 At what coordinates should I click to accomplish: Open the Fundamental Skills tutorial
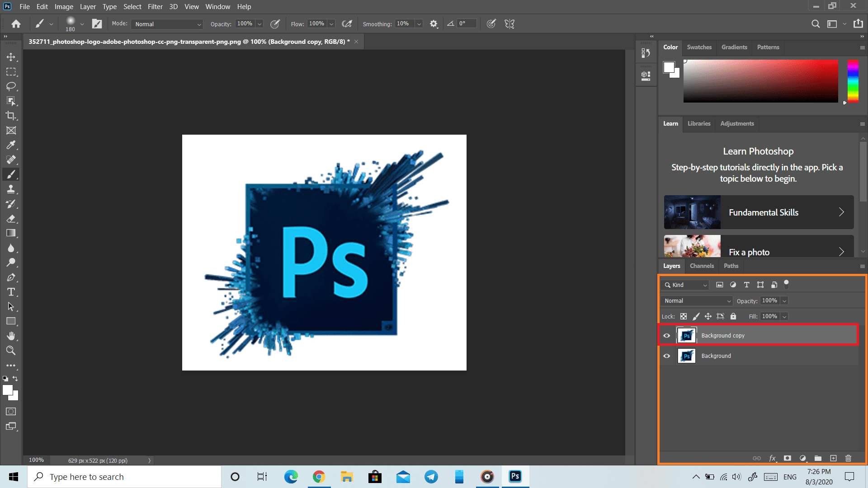759,212
